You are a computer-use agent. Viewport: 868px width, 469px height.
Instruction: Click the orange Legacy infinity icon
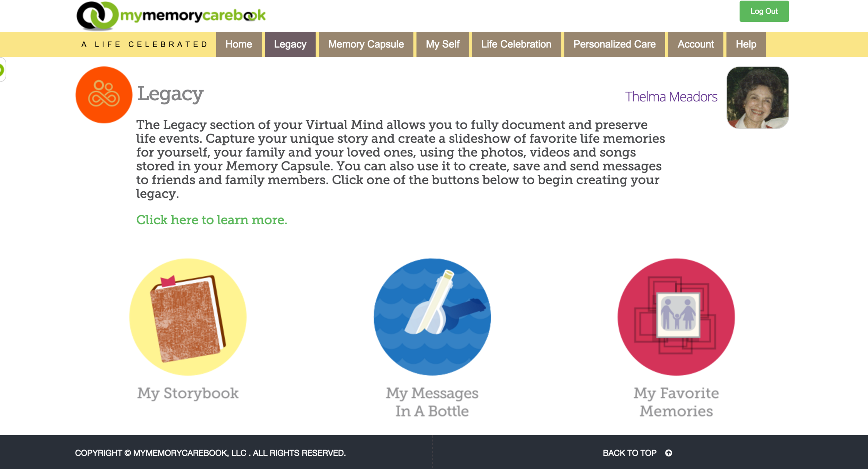tap(104, 95)
